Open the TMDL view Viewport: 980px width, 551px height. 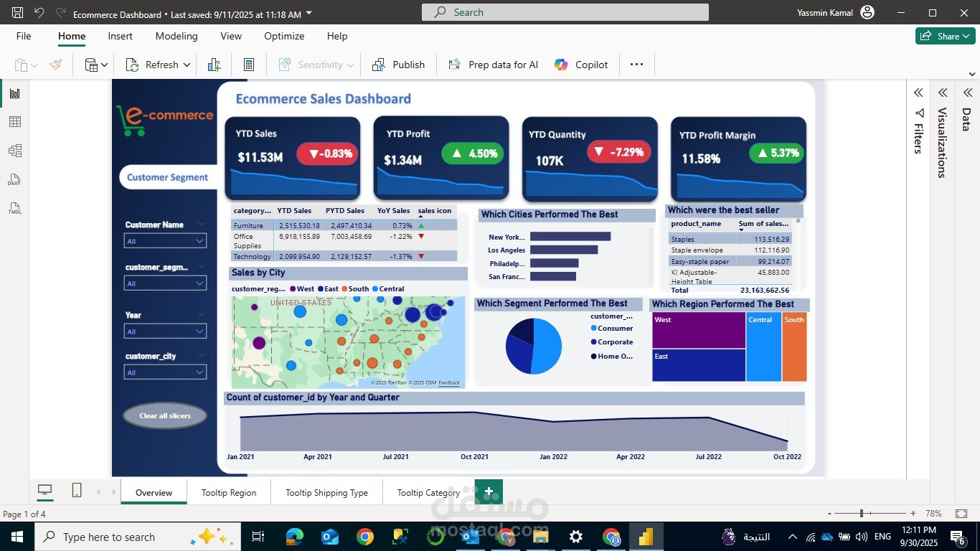pyautogui.click(x=15, y=208)
